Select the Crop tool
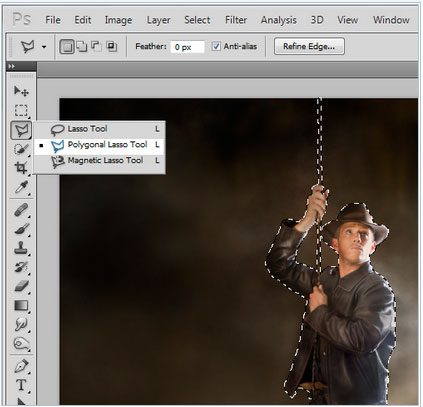This screenshot has height=407, width=423. tap(21, 168)
